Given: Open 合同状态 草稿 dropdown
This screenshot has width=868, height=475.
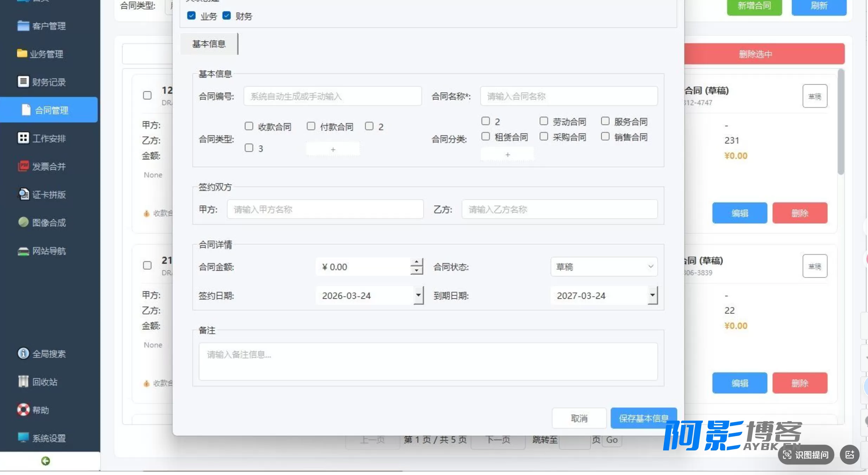Looking at the screenshot, I should pos(604,267).
